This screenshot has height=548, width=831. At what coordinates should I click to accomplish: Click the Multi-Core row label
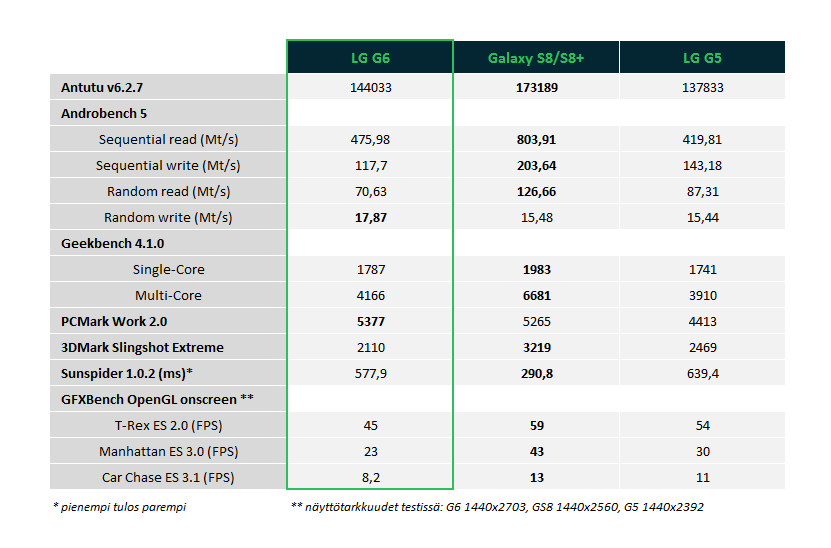tap(169, 295)
